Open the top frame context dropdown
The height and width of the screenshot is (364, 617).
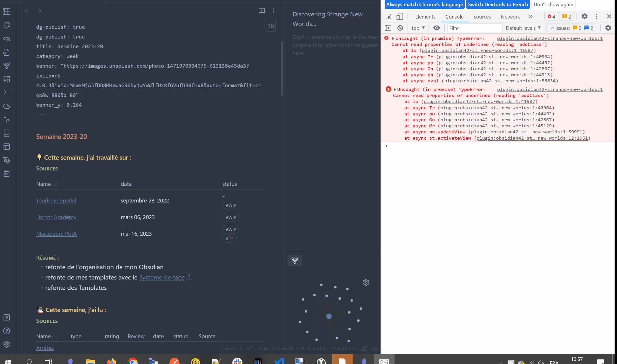coord(417,28)
